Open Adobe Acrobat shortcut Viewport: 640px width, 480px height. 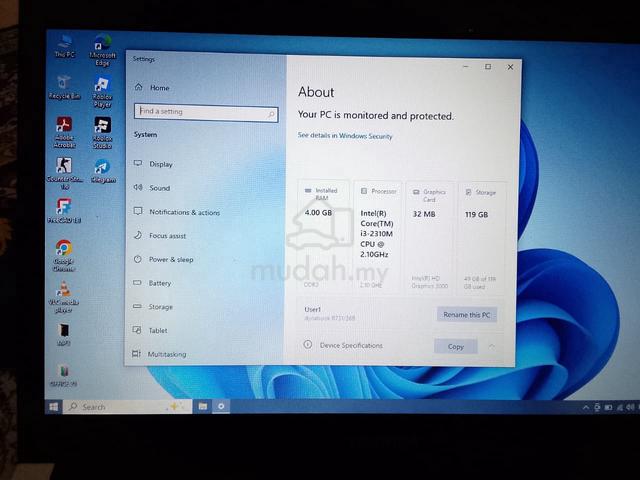click(x=64, y=132)
